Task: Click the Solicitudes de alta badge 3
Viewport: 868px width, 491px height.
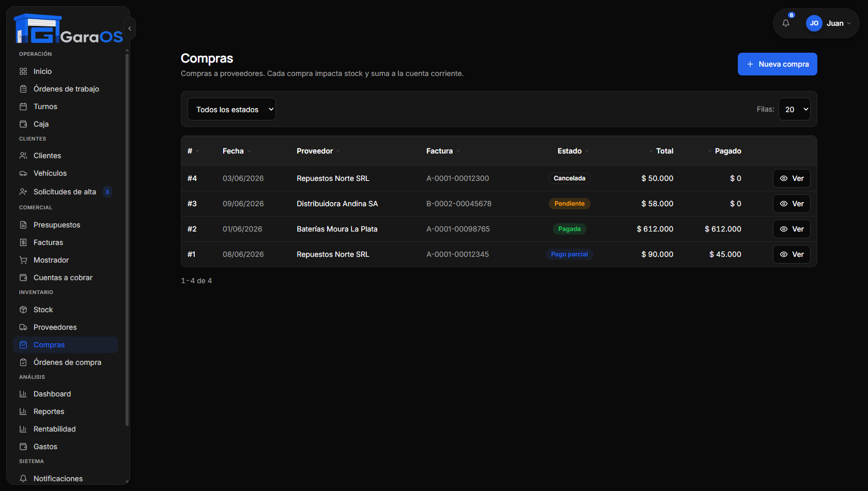Action: pyautogui.click(x=107, y=192)
